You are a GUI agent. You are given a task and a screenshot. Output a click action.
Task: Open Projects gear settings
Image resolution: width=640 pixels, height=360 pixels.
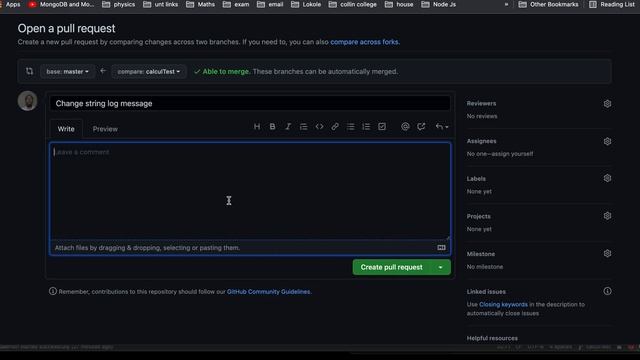coord(607,216)
